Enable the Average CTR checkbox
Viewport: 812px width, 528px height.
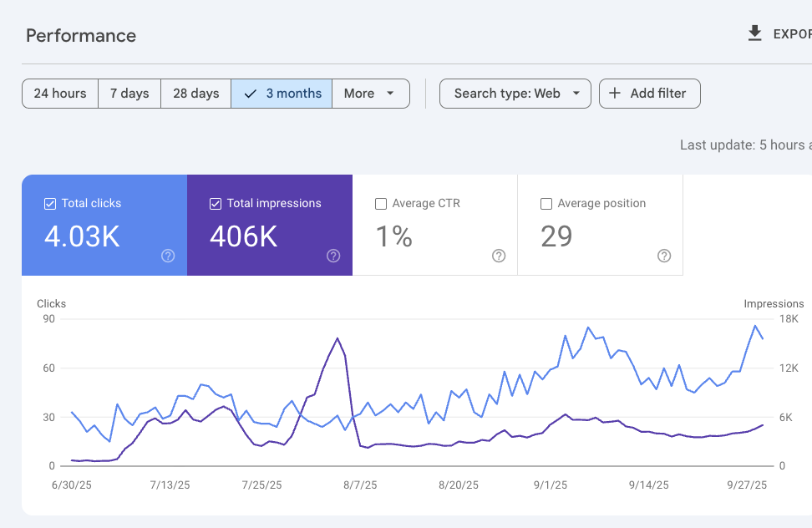coord(381,204)
